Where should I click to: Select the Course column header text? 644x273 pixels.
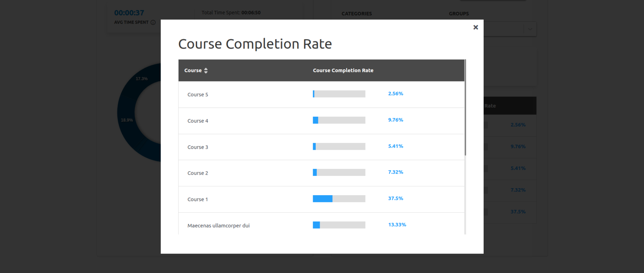[193, 71]
